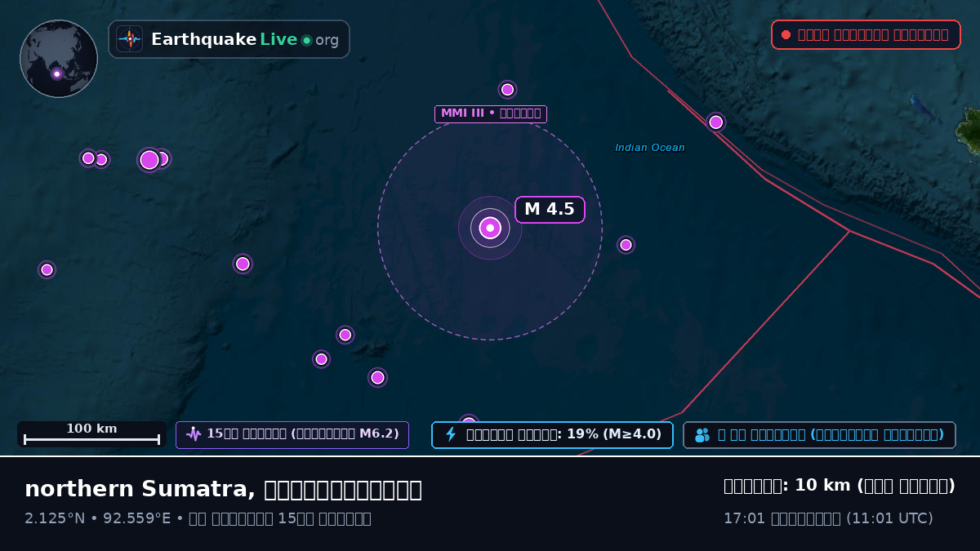
Task: Select the quake dot just right of the dashed circle
Action: point(626,245)
